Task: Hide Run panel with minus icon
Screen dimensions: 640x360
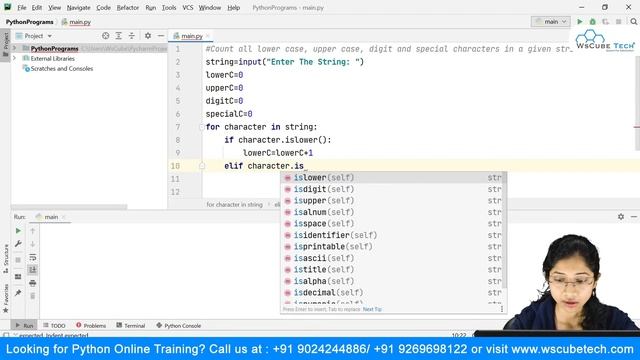Action: point(633,217)
